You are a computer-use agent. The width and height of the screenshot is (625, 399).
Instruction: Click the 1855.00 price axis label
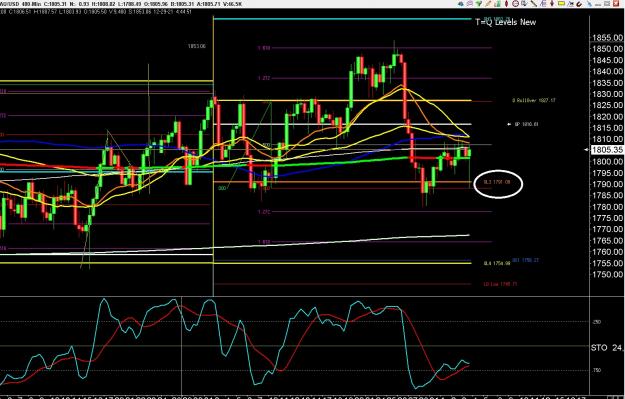(x=607, y=38)
